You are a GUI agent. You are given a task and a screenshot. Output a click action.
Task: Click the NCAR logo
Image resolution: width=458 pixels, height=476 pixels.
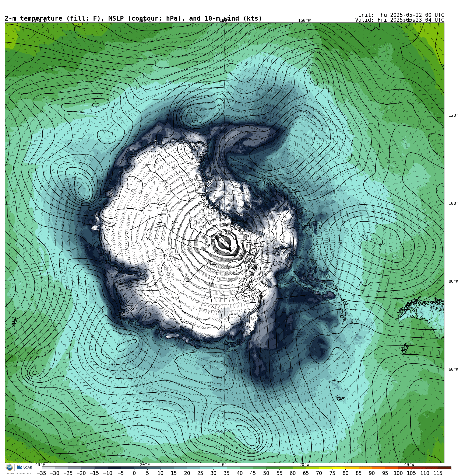click(25, 467)
